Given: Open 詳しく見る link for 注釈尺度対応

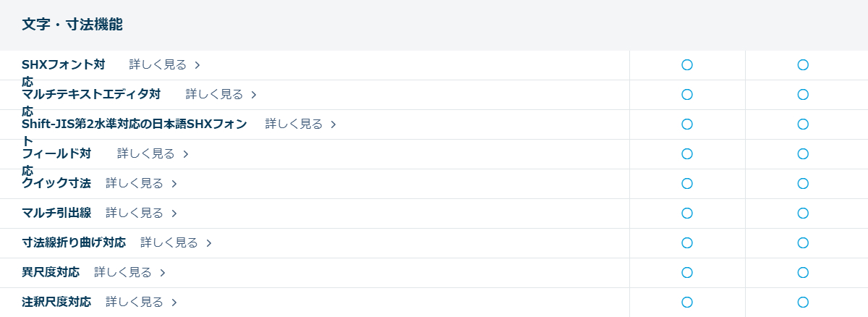Looking at the screenshot, I should tap(135, 303).
